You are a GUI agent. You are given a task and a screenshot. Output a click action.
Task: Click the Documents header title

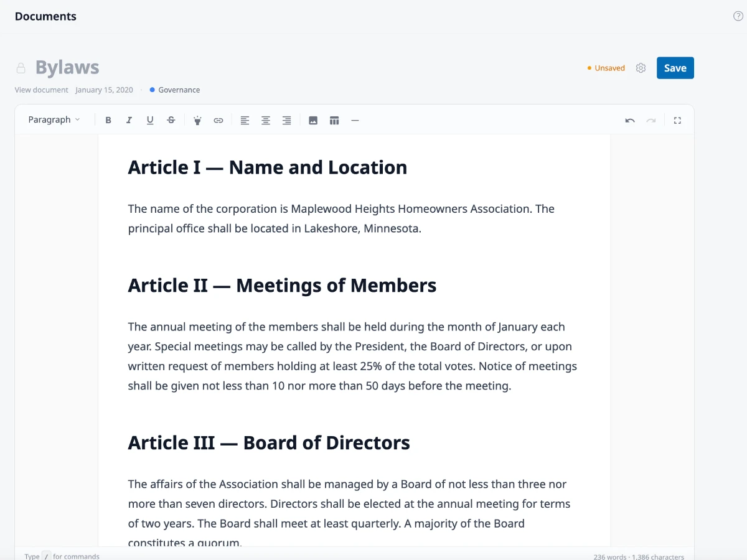[x=45, y=17]
